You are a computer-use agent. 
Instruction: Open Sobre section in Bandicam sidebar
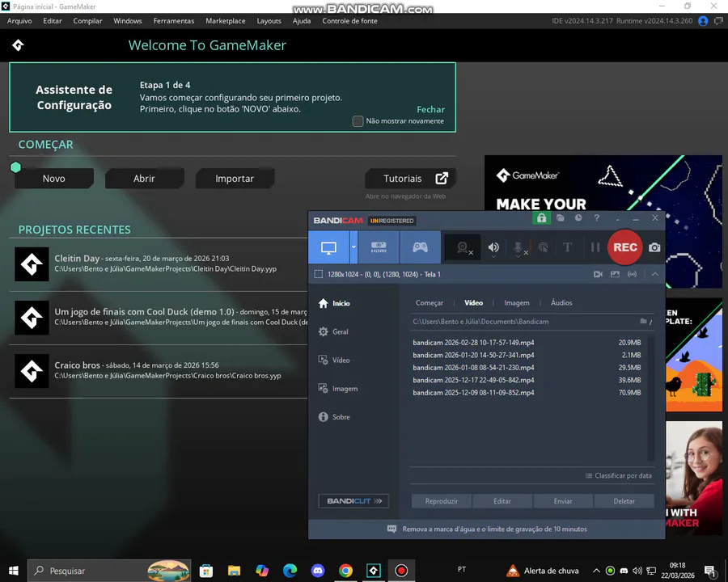tap(334, 417)
